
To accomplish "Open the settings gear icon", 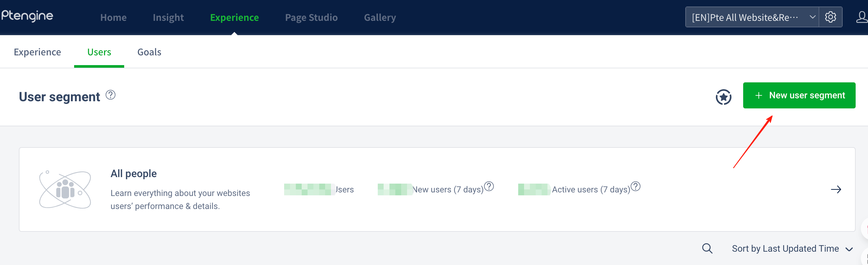I will click(830, 17).
